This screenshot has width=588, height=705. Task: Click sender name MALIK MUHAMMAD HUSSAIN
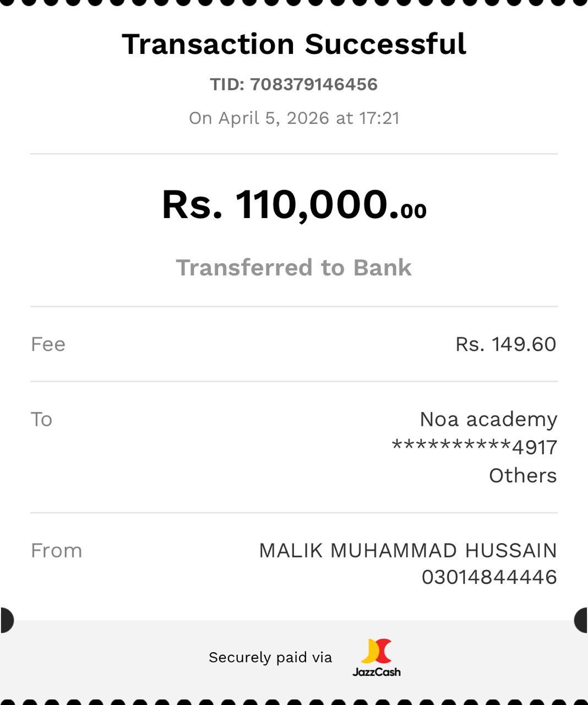click(407, 551)
